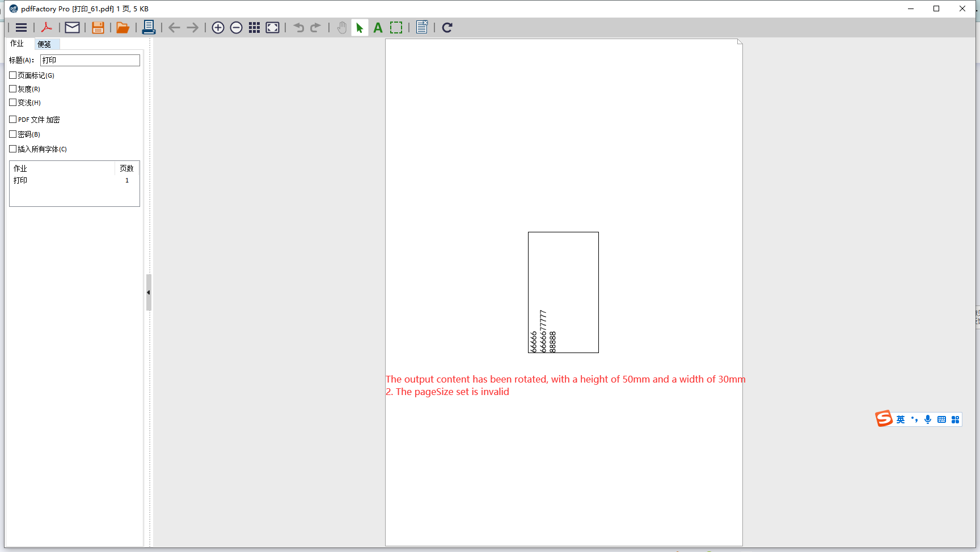The height and width of the screenshot is (552, 980).
Task: Enable PDF 文件 加密 encryption
Action: [12, 119]
